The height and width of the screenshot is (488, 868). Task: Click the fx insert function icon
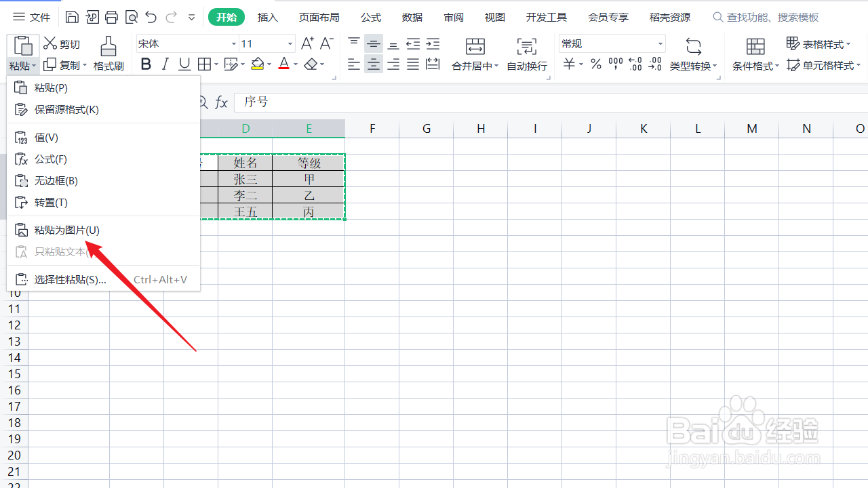click(x=221, y=102)
